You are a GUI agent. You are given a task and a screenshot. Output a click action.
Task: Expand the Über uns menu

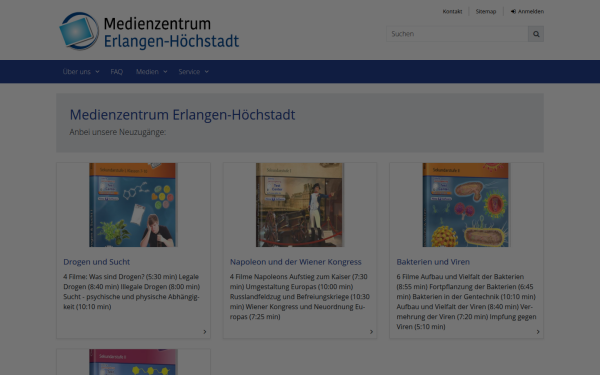[x=81, y=72]
